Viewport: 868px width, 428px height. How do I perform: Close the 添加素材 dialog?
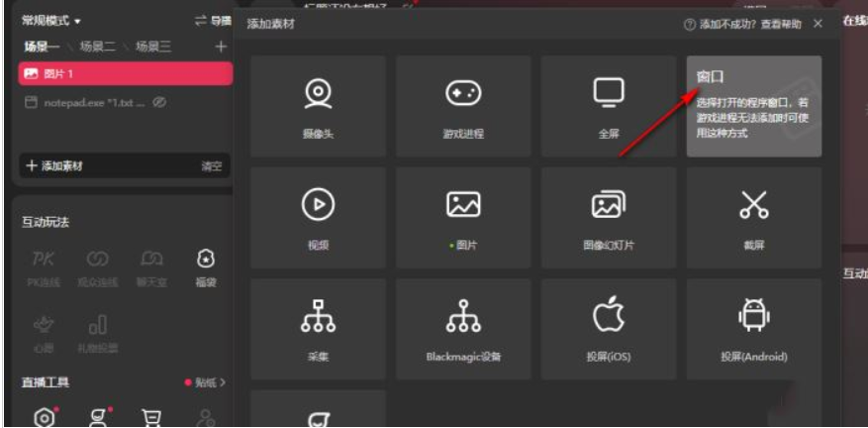tap(818, 24)
